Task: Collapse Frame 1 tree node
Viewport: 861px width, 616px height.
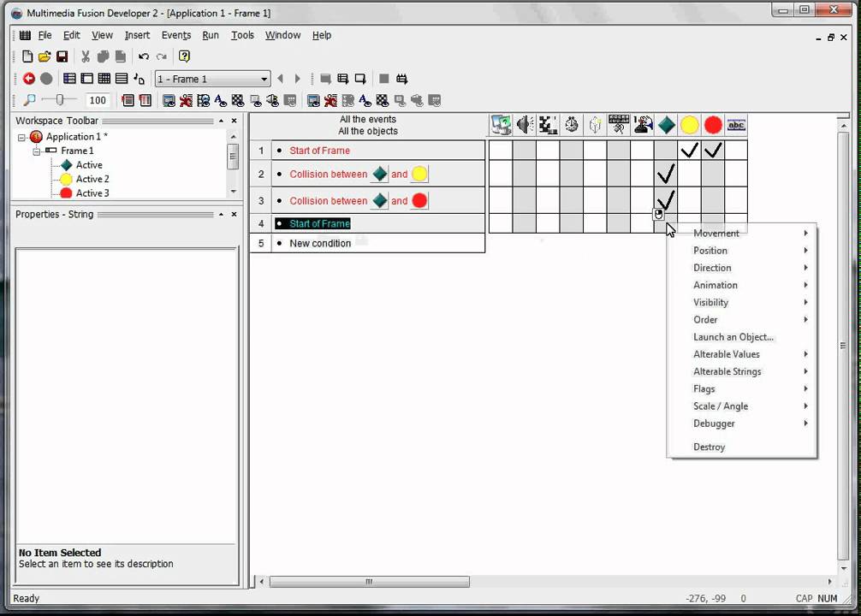Action: coord(36,151)
